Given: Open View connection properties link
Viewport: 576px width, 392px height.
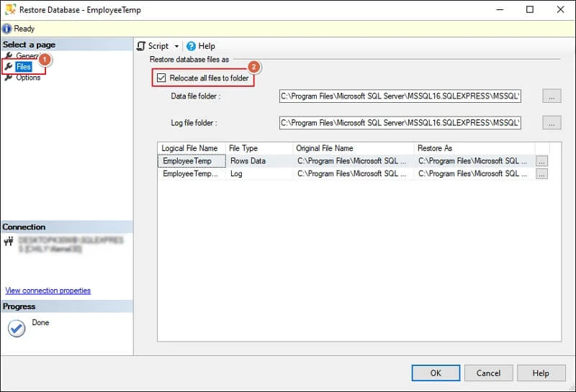Looking at the screenshot, I should tap(48, 291).
